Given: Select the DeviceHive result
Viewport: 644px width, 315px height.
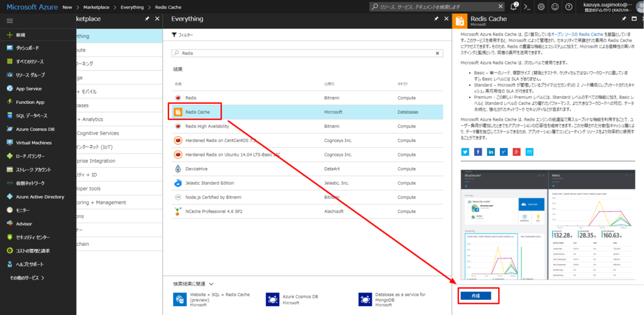Looking at the screenshot, I should click(307, 169).
